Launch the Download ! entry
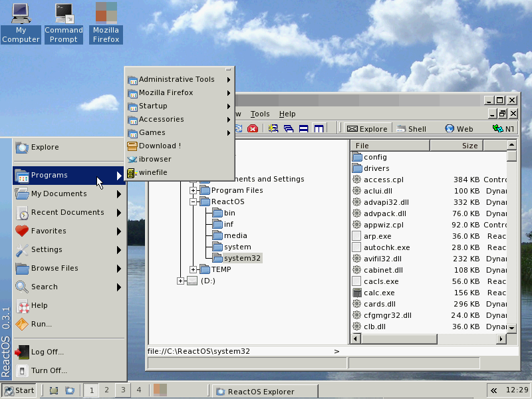 180,146
